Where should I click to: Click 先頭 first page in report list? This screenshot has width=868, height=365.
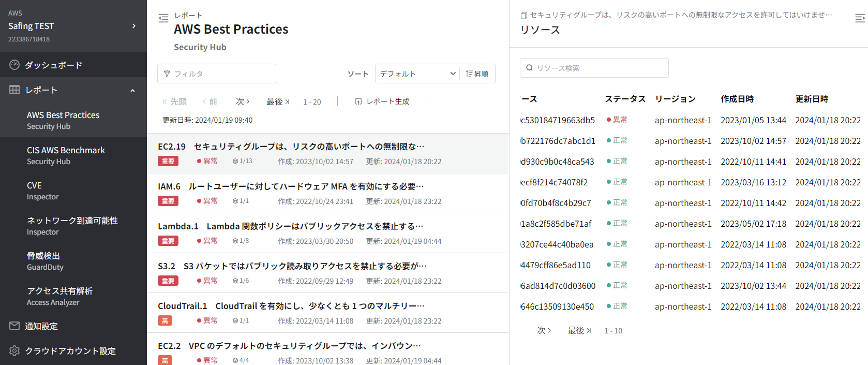(174, 101)
